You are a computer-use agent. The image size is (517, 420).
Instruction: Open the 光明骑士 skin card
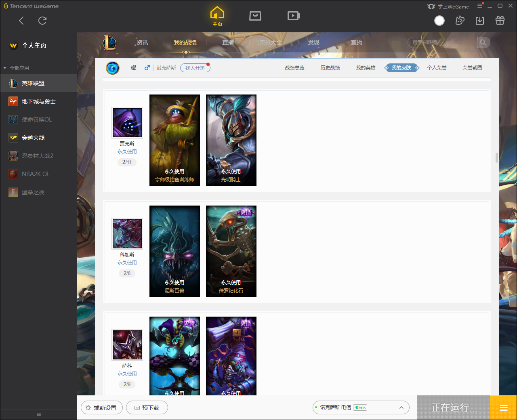(231, 140)
